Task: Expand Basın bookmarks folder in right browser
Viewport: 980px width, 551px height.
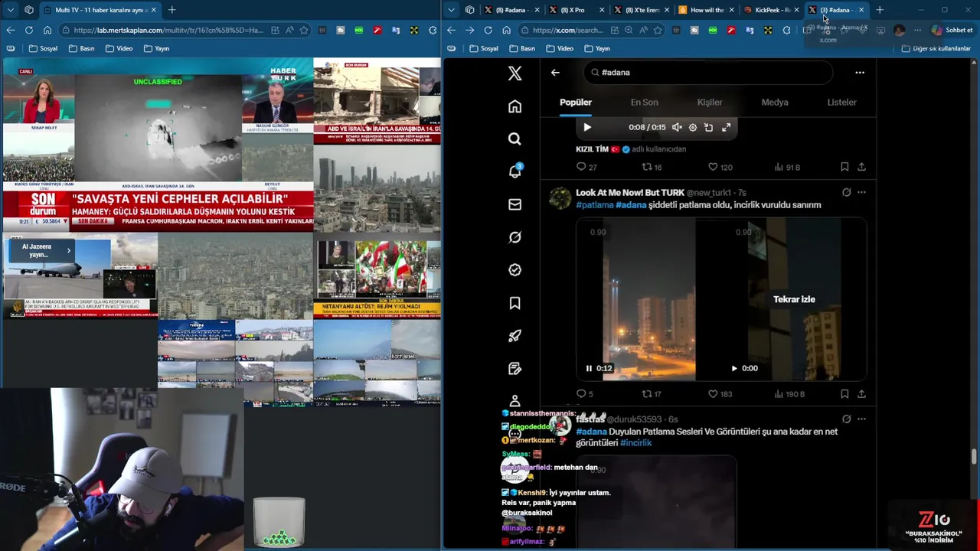Action: (x=521, y=48)
